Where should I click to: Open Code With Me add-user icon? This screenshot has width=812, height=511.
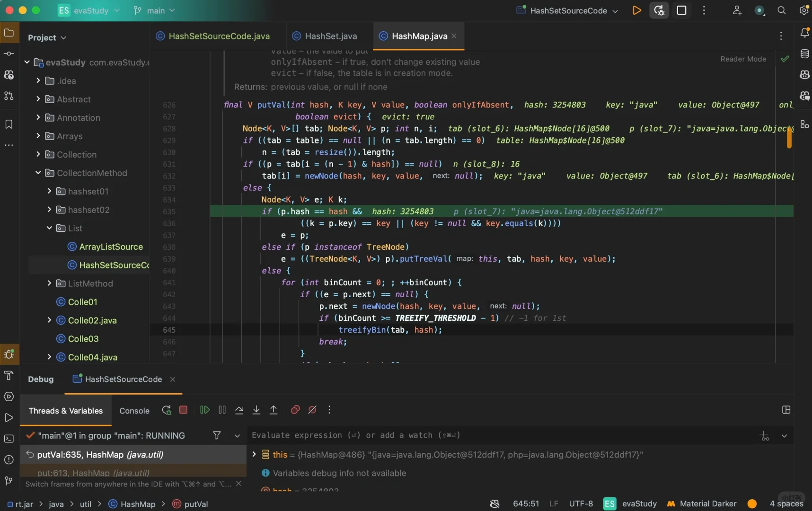(737, 10)
